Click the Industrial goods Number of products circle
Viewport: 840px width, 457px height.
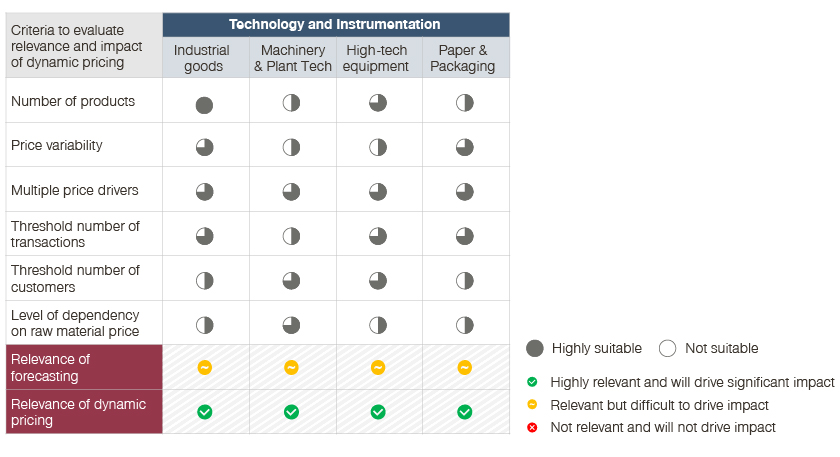pos(204,104)
